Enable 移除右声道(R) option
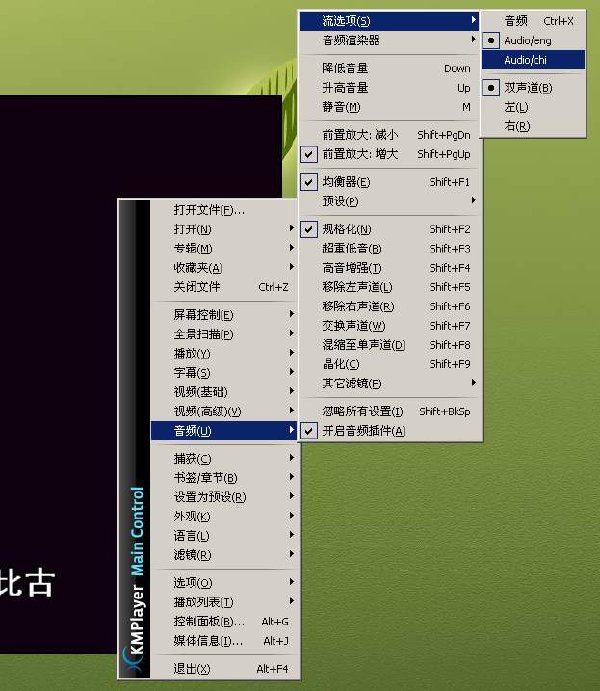This screenshot has height=691, width=600. click(390, 306)
